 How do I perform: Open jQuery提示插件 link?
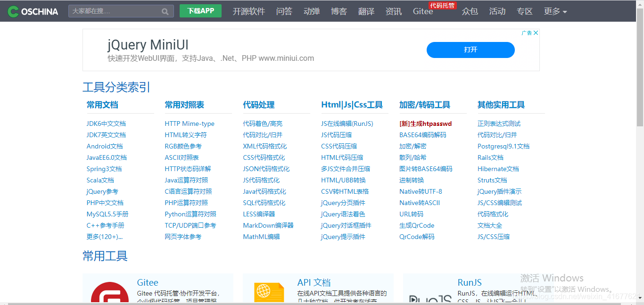[343, 237]
